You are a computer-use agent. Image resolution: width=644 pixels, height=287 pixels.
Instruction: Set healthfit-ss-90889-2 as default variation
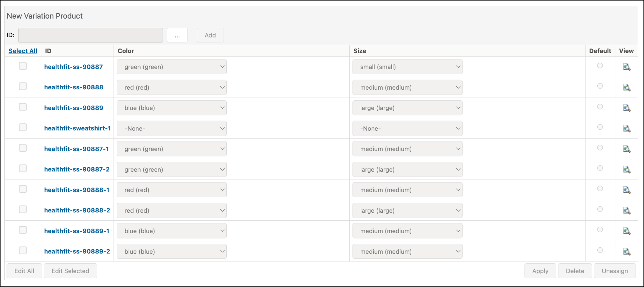click(x=600, y=250)
